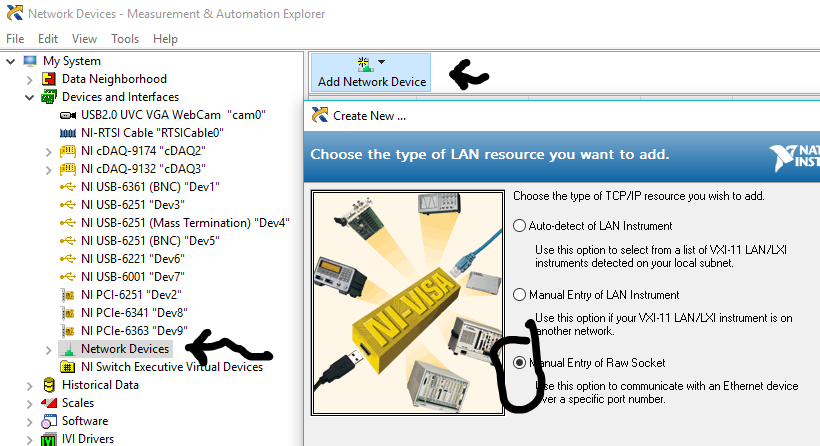
Task: Open the Help menu
Action: 165,39
